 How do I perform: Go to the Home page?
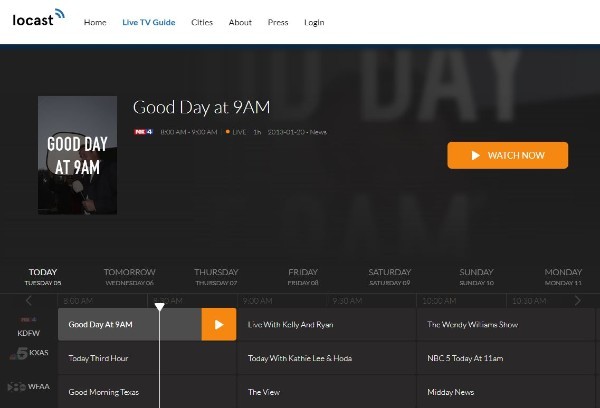tap(95, 22)
